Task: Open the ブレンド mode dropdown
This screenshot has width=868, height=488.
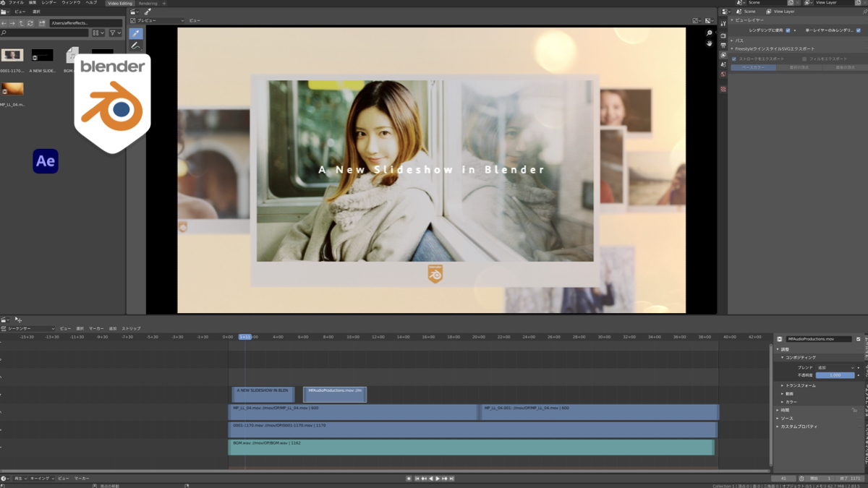Action: tap(835, 367)
